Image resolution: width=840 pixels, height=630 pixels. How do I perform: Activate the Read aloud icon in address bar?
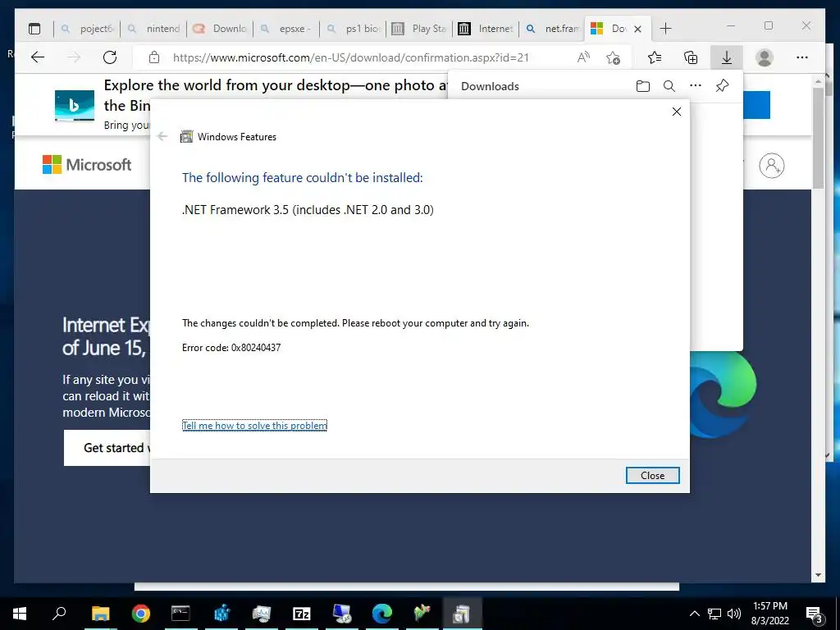pos(583,57)
